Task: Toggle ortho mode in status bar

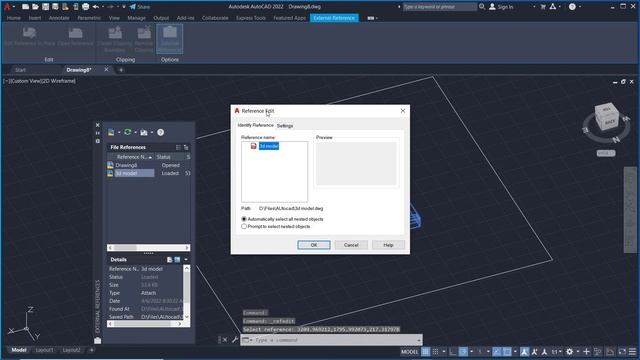Action: (x=453, y=351)
